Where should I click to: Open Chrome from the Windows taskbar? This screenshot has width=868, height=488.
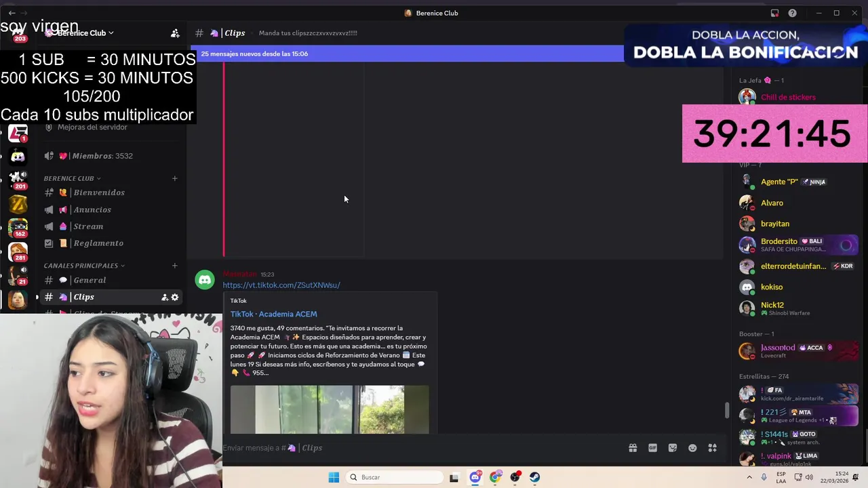click(495, 477)
